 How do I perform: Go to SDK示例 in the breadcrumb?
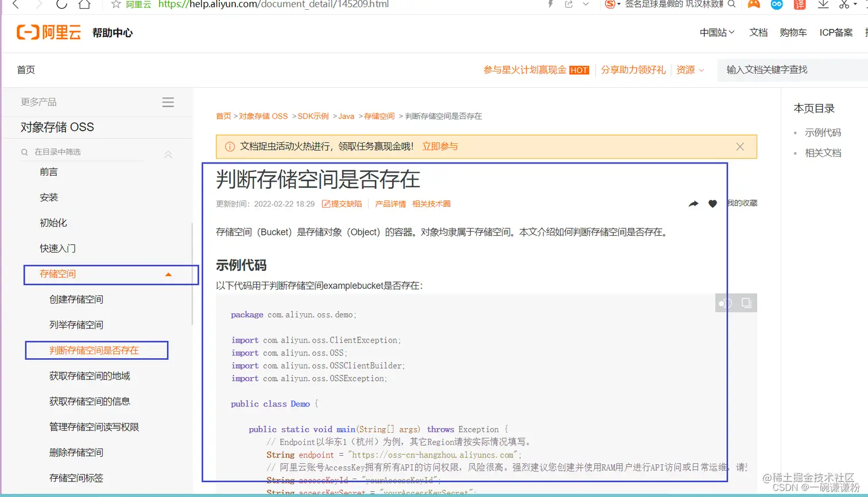313,116
